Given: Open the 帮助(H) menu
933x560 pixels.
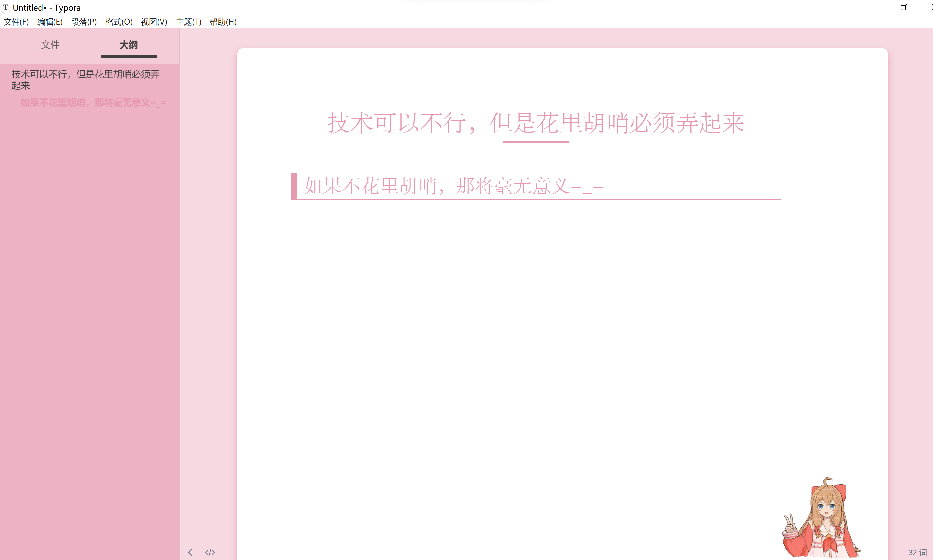Looking at the screenshot, I should pos(223,22).
